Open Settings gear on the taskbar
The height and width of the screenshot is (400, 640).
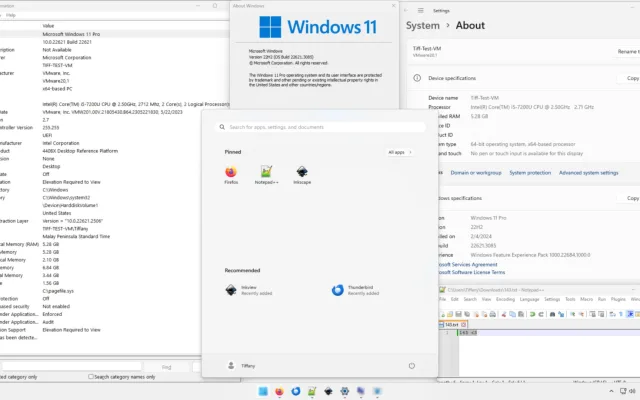[x=344, y=391]
